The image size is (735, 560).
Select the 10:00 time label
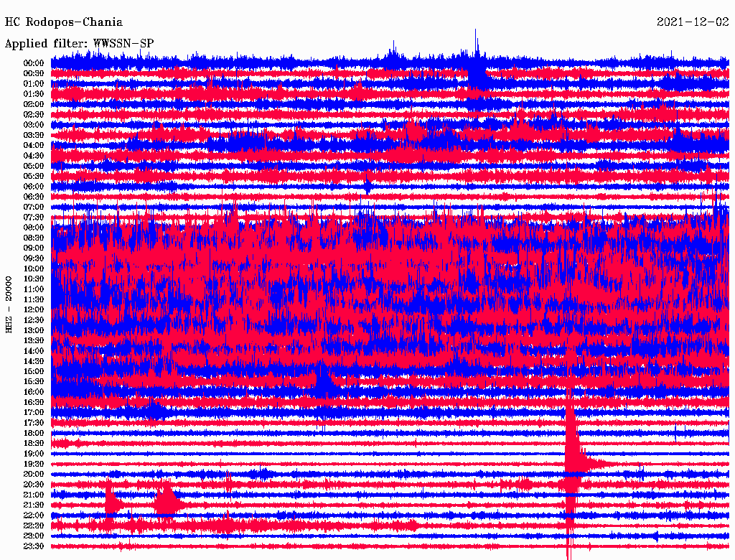(x=33, y=269)
